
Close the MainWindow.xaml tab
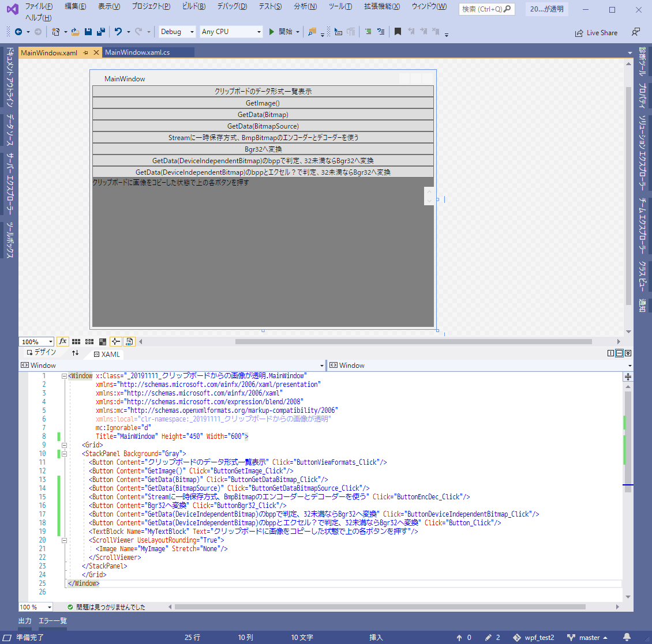[96, 52]
